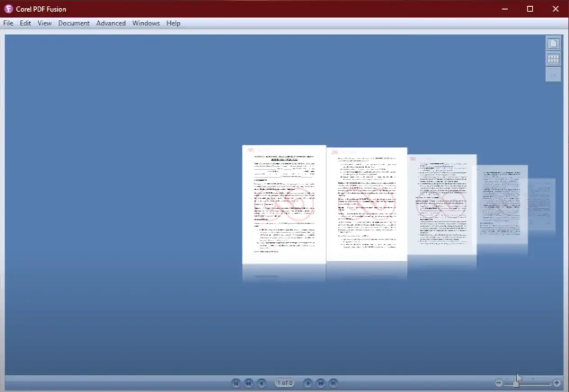
Task: Open the Advanced menu
Action: pos(111,23)
